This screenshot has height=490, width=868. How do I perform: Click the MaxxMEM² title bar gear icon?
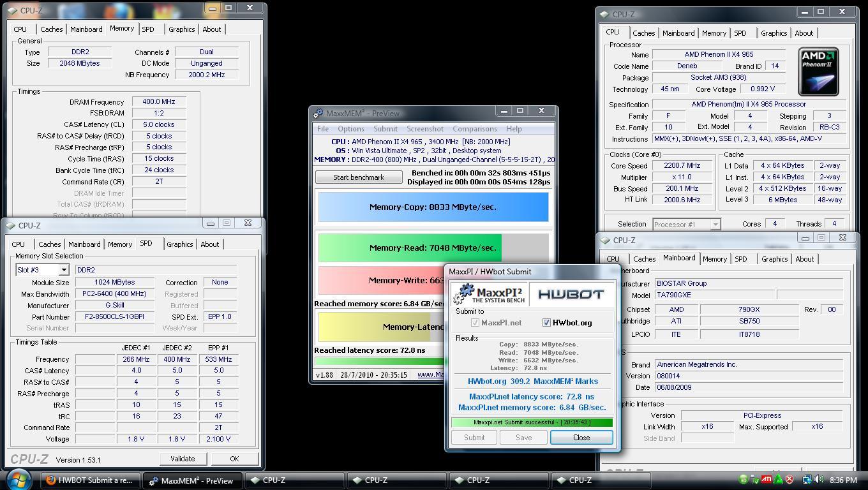click(x=318, y=113)
